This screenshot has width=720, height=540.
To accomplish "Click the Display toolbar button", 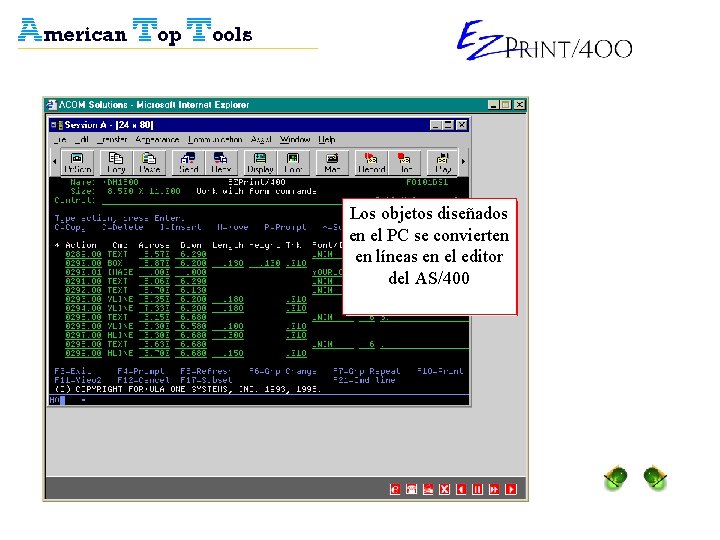I will [260, 163].
